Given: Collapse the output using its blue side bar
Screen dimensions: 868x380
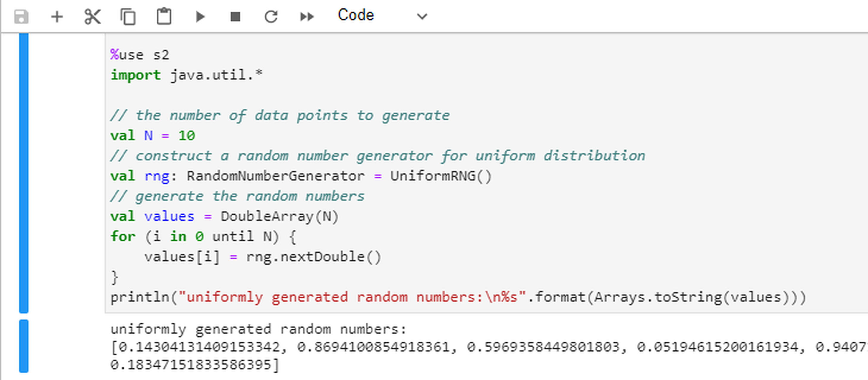Looking at the screenshot, I should point(23,346).
